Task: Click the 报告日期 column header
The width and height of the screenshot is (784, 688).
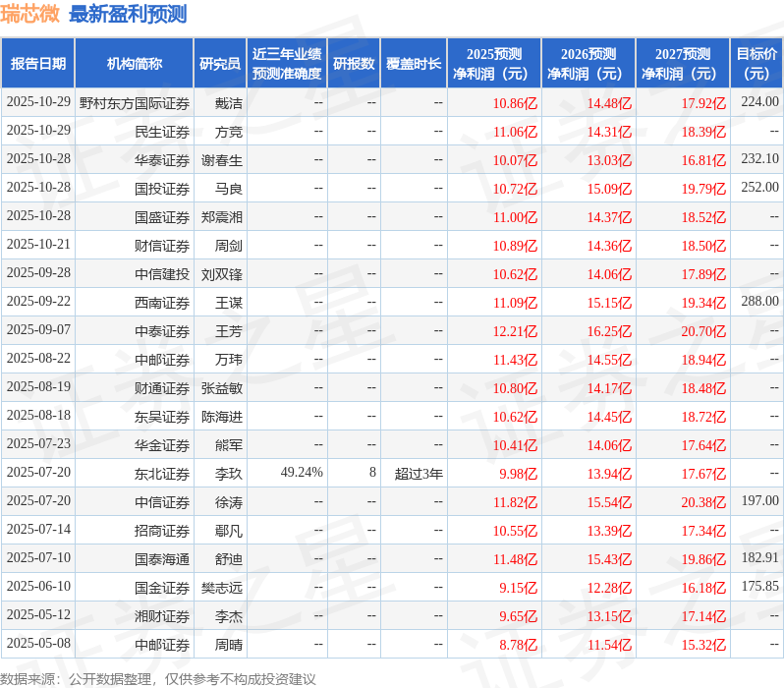Action: (x=38, y=64)
